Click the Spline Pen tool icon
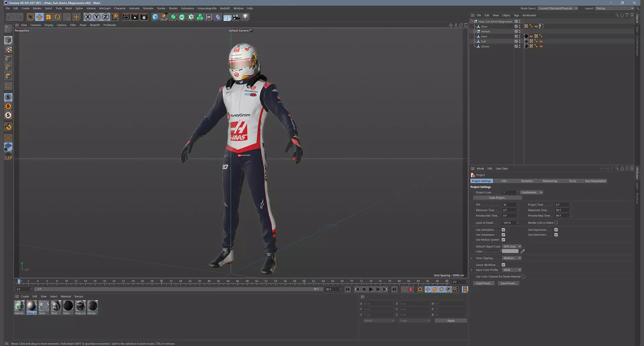 point(164,17)
